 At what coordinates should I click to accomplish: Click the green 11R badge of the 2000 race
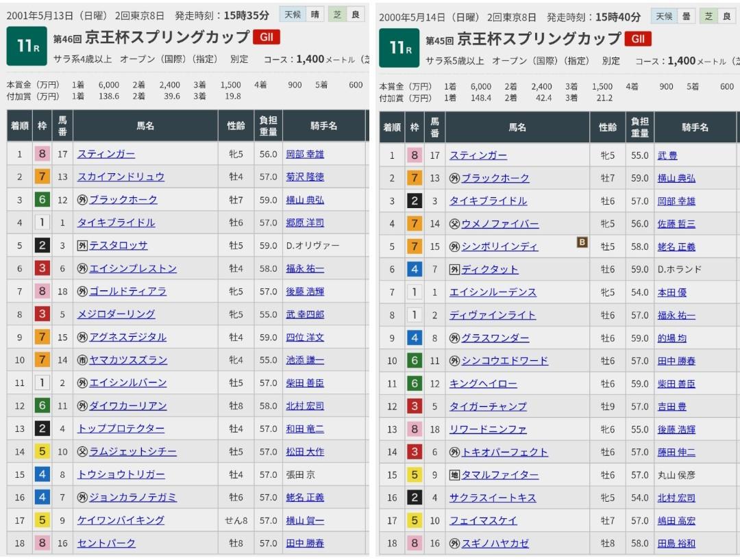[399, 47]
